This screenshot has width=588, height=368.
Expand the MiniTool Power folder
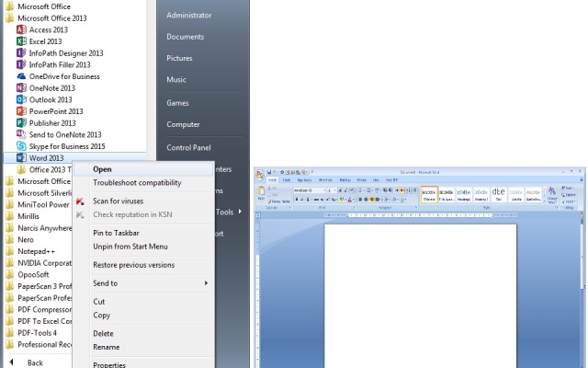pos(38,204)
